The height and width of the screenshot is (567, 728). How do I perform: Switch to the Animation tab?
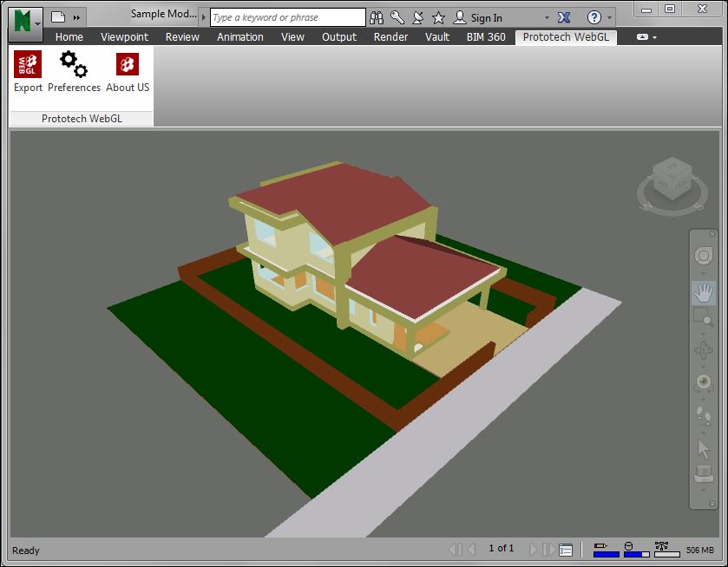point(240,37)
